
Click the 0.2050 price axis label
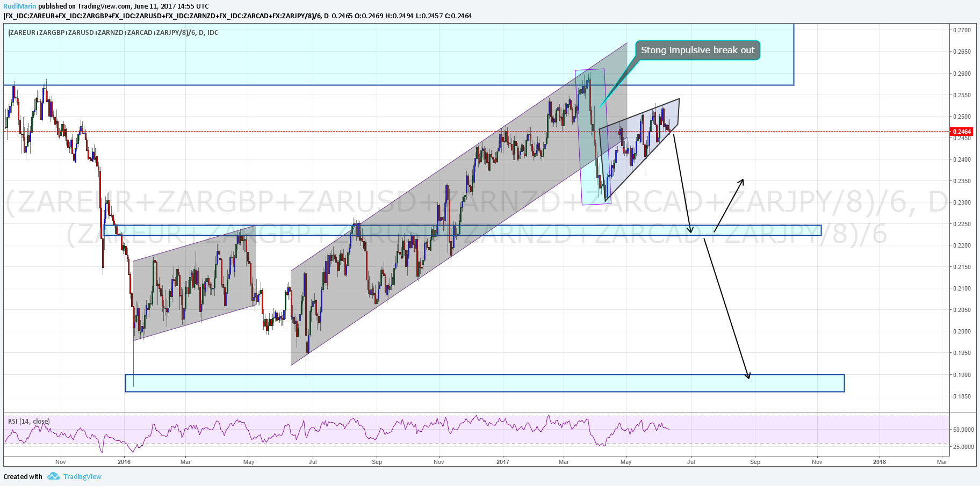[962, 310]
